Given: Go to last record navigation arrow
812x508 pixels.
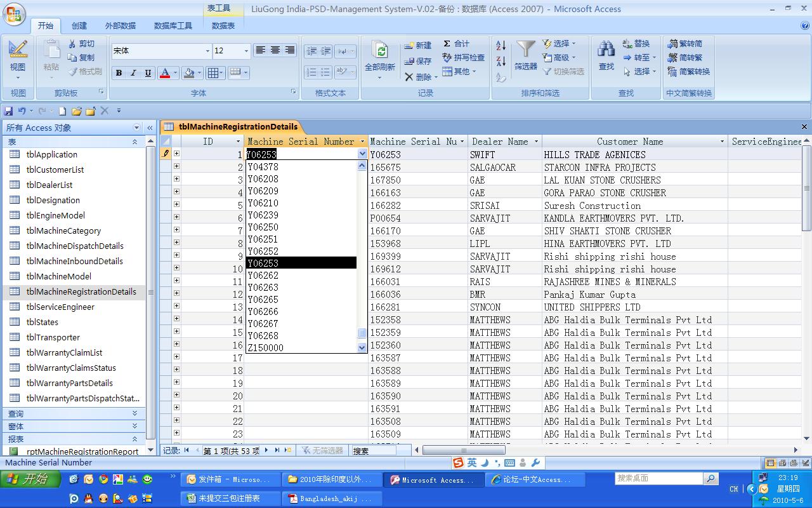Looking at the screenshot, I should (277, 450).
